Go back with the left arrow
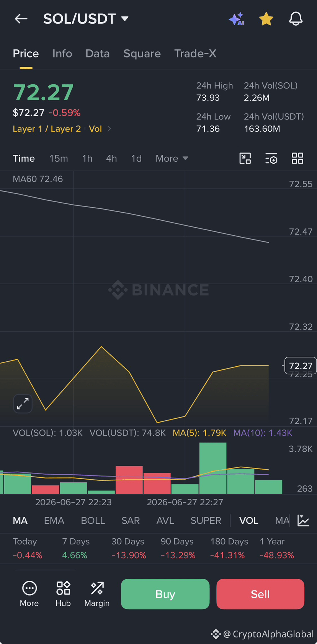The width and height of the screenshot is (317, 644). pos(21,18)
